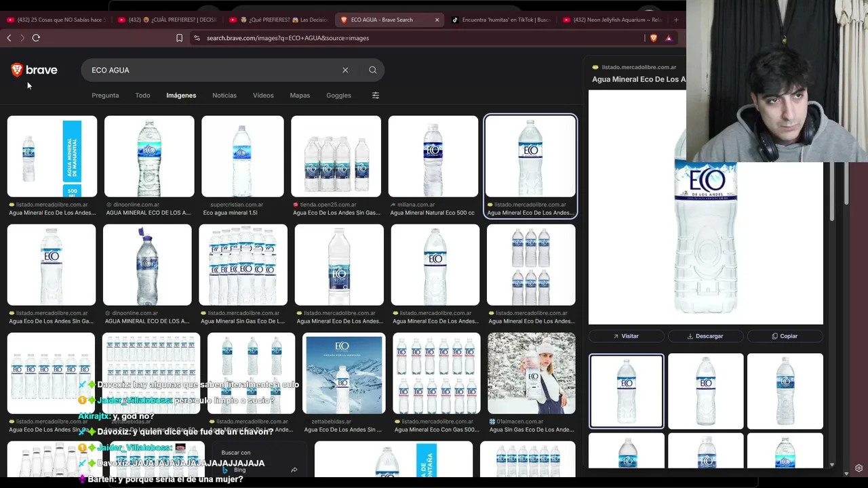Click the large preview bottle image
Screen dimensions: 868x488
pyautogui.click(x=705, y=207)
